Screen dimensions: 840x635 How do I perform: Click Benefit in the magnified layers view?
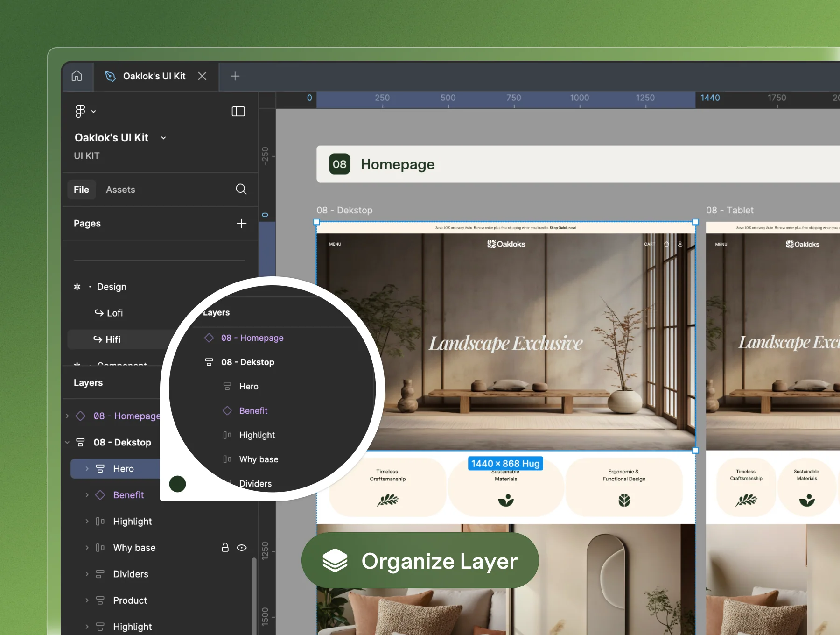click(253, 410)
